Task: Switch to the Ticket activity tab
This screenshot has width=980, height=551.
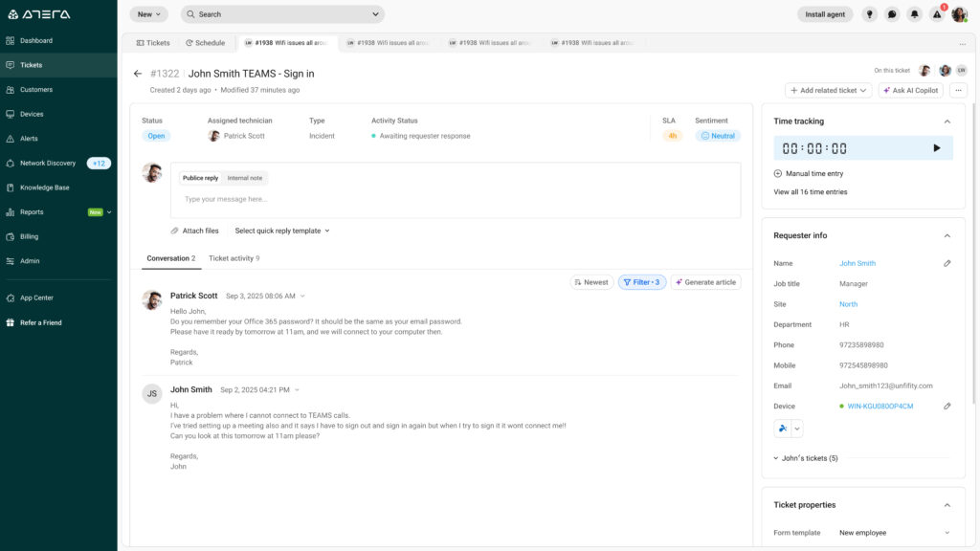Action: click(x=234, y=258)
